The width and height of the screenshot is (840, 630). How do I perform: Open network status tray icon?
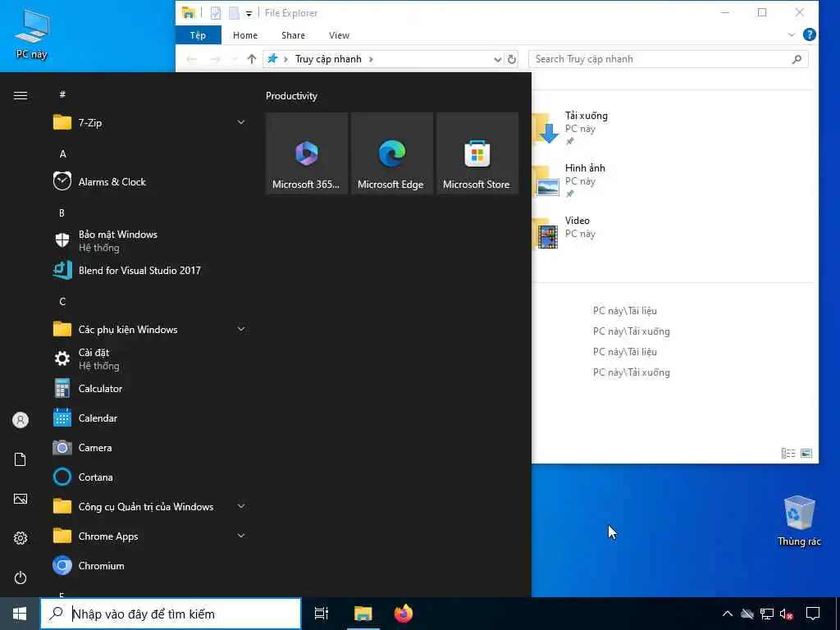pyautogui.click(x=767, y=614)
